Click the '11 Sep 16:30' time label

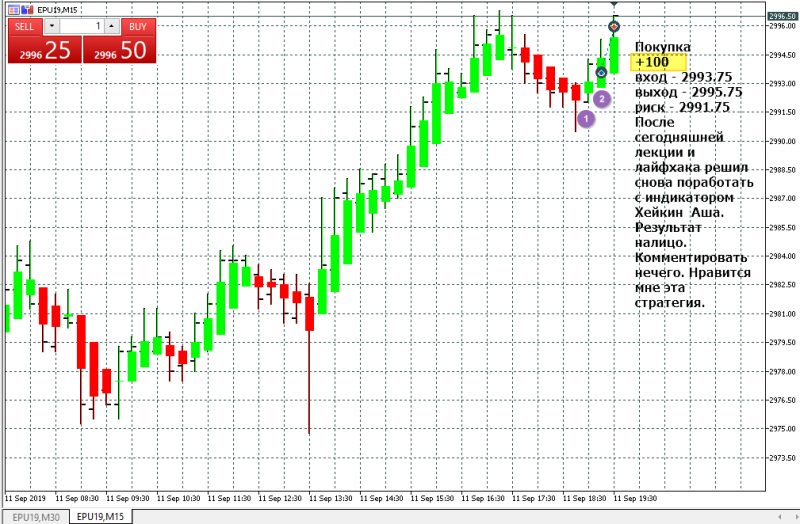[483, 498]
